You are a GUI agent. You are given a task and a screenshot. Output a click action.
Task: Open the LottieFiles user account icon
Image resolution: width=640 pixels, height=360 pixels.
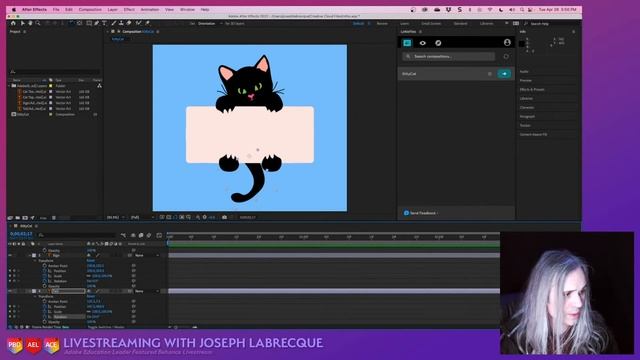coord(507,42)
